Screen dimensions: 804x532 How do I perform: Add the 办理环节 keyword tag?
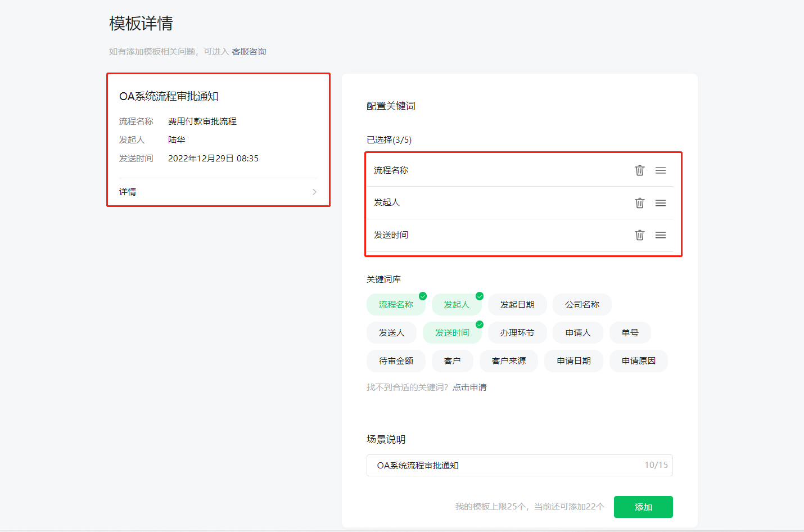click(517, 333)
